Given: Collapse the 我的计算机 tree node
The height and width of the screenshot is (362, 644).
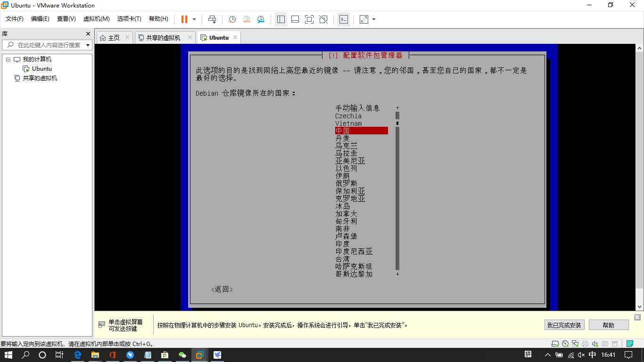Looking at the screenshot, I should click(x=8, y=59).
